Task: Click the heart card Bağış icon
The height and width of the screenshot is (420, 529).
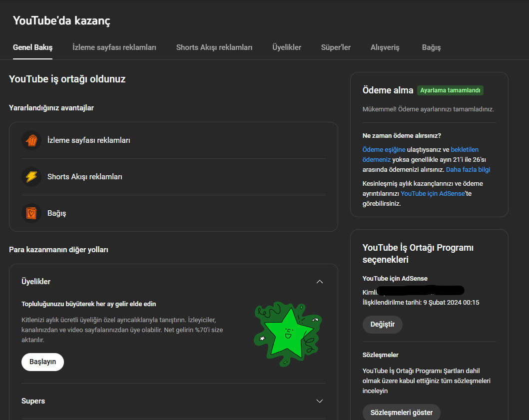Action: tap(31, 213)
